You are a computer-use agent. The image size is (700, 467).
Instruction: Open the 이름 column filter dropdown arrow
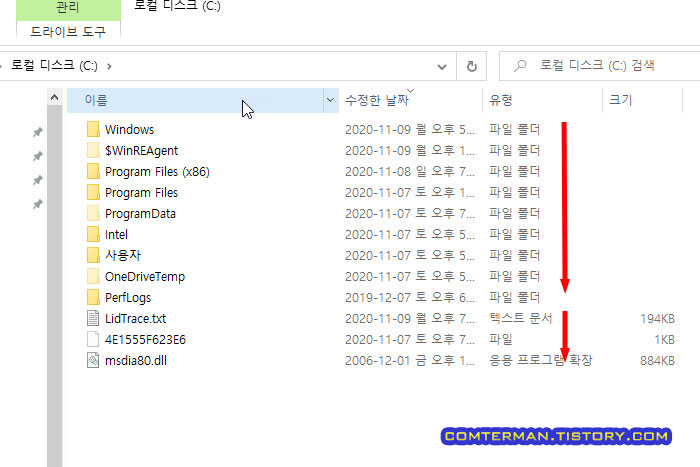tap(330, 100)
